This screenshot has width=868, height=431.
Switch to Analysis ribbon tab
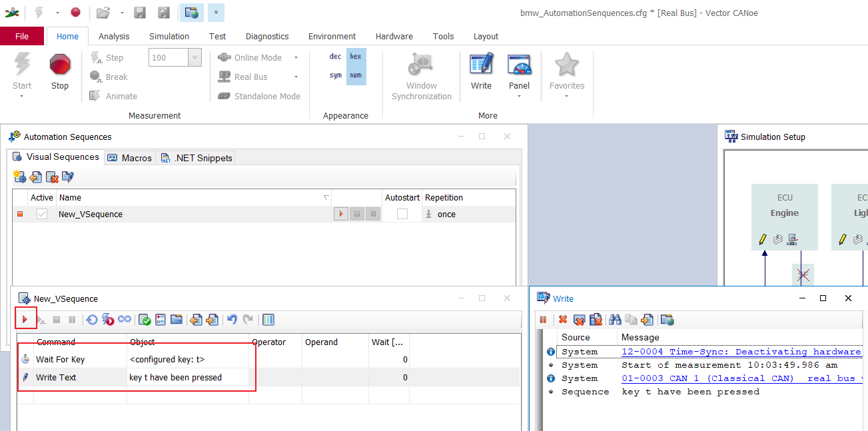(114, 36)
